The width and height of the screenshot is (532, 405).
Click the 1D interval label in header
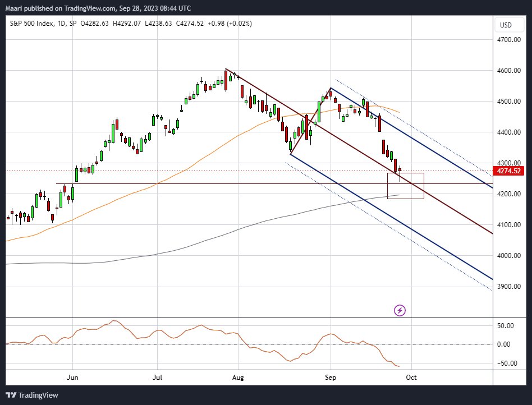click(x=61, y=24)
